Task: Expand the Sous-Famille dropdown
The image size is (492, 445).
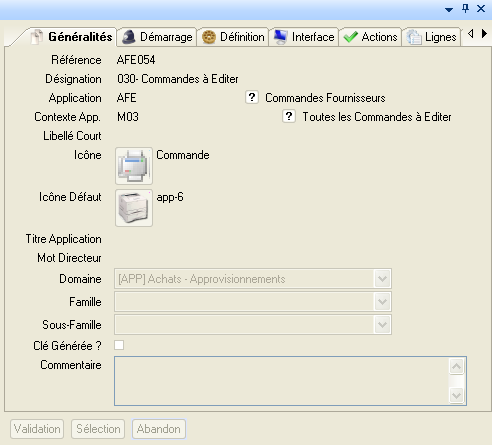Action: point(382,324)
